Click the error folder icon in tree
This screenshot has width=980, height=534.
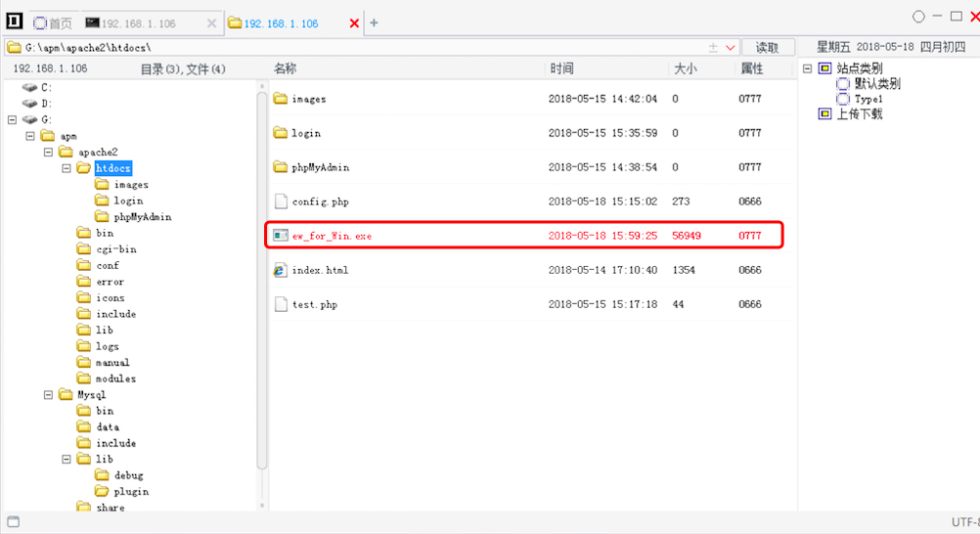(x=84, y=282)
